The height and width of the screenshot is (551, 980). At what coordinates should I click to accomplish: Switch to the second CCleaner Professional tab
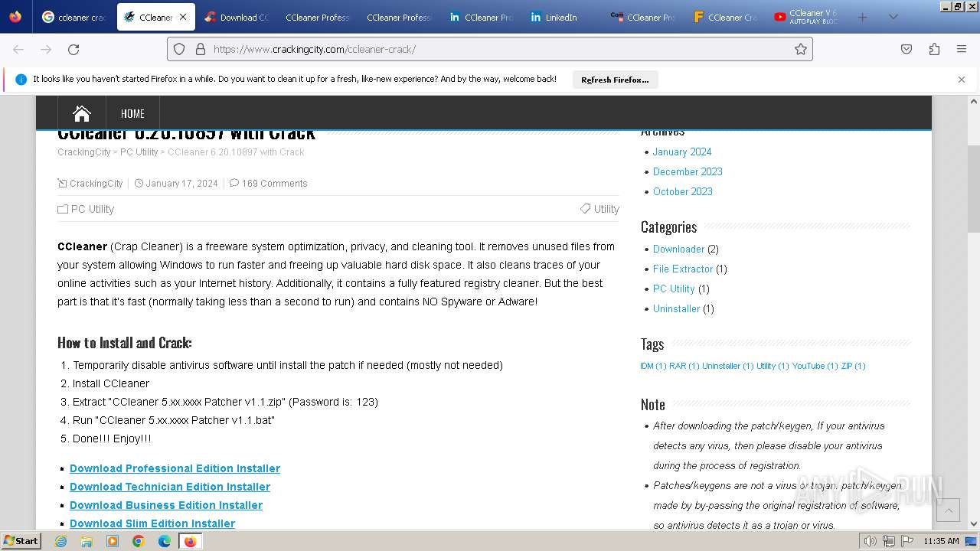(x=398, y=17)
